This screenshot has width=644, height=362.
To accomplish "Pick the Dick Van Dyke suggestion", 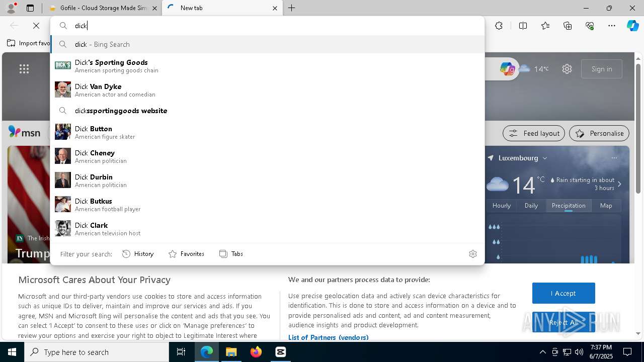I will tap(267, 90).
